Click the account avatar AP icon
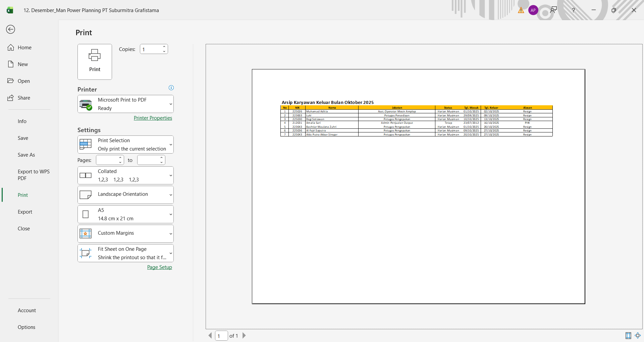This screenshot has width=644, height=342. coord(533,10)
